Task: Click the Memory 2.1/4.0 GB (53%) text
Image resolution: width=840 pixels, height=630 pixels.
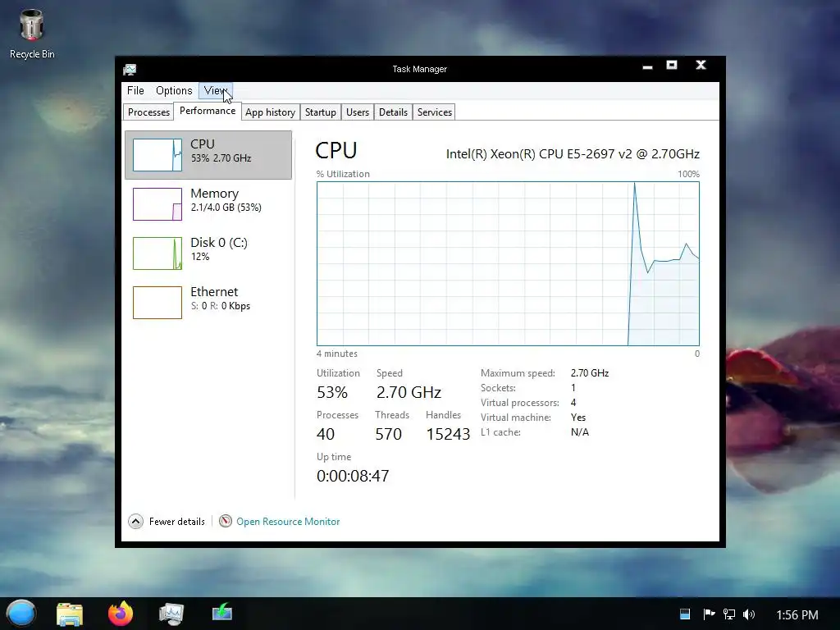Action: pos(226,208)
